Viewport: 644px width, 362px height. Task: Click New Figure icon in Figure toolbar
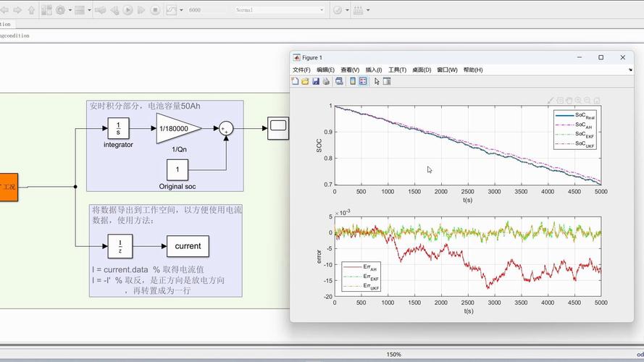[x=295, y=82]
